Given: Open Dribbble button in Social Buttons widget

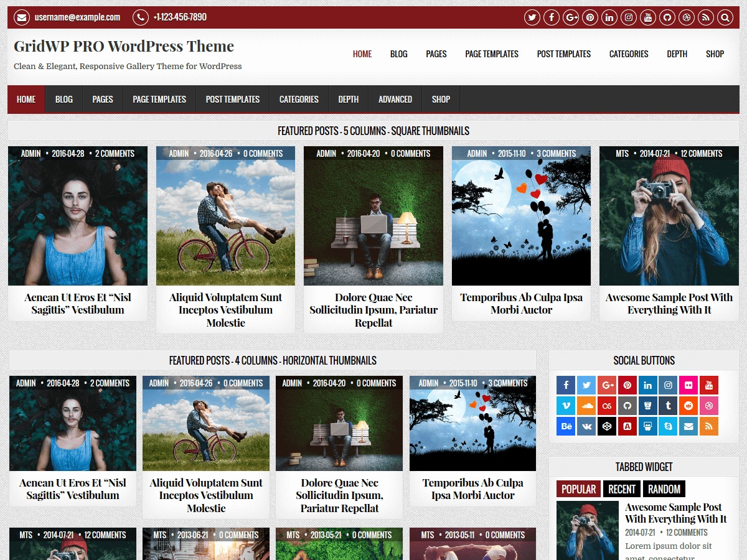Looking at the screenshot, I should (709, 406).
